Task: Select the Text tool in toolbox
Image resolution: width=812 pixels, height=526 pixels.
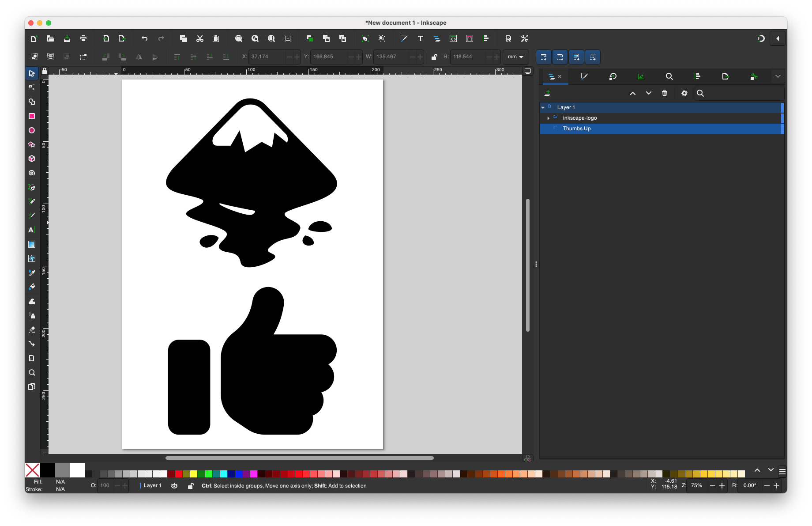Action: (x=32, y=230)
